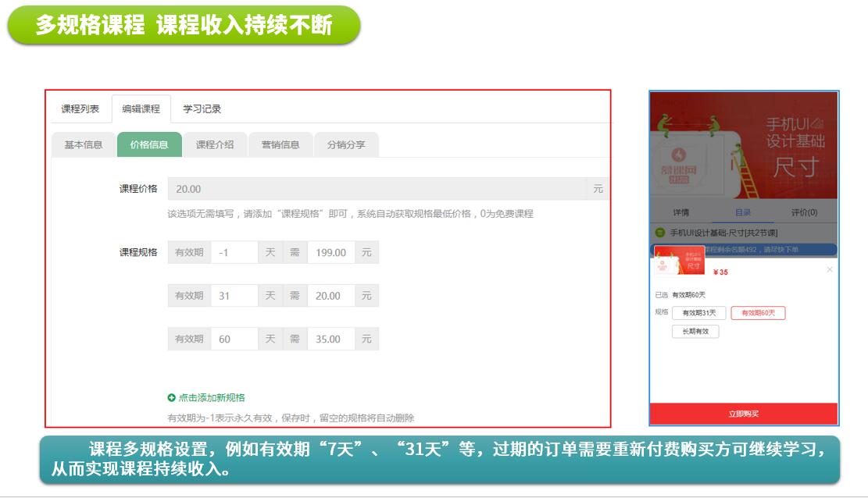Click the validity days field containing -1
The image size is (868, 498).
tap(234, 253)
